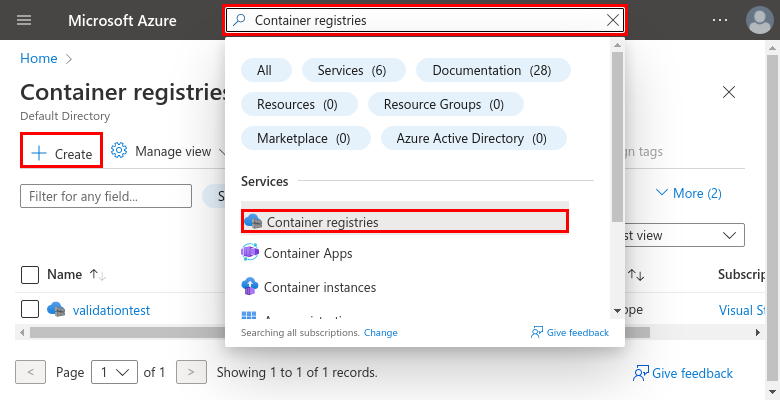Image resolution: width=780 pixels, height=400 pixels.
Task: Open the validationtest registry link
Action: coord(111,310)
